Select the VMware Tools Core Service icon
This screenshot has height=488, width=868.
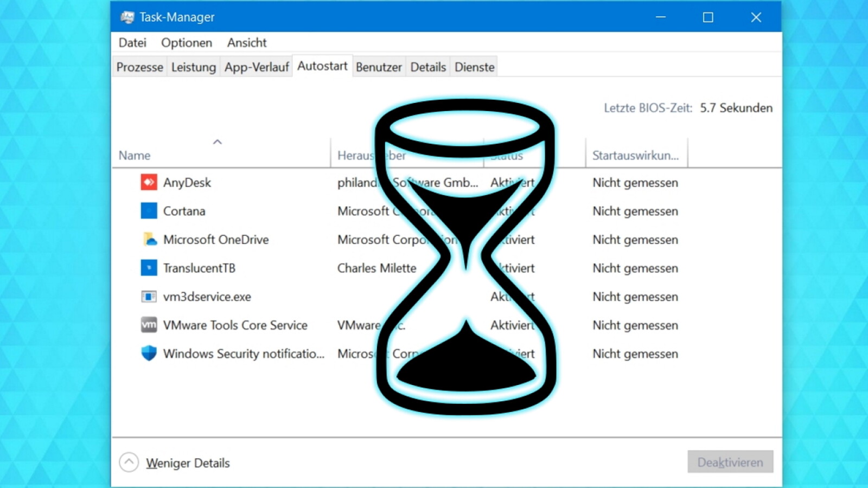tap(148, 325)
